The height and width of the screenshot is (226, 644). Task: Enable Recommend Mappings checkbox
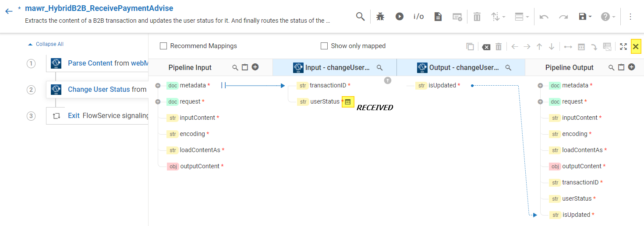coord(163,46)
